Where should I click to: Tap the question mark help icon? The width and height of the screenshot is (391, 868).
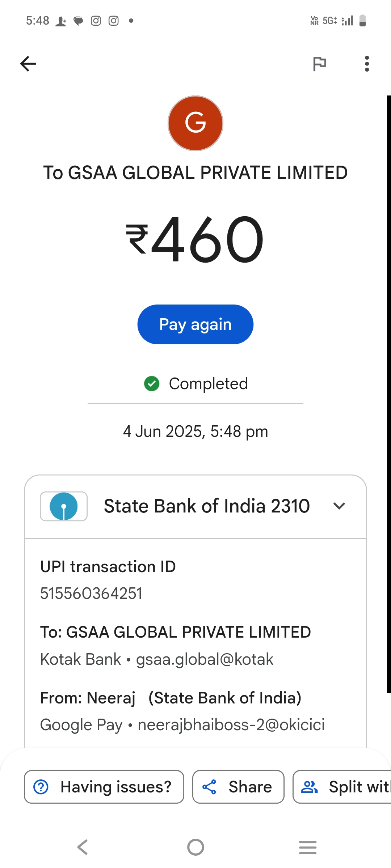[x=41, y=787]
